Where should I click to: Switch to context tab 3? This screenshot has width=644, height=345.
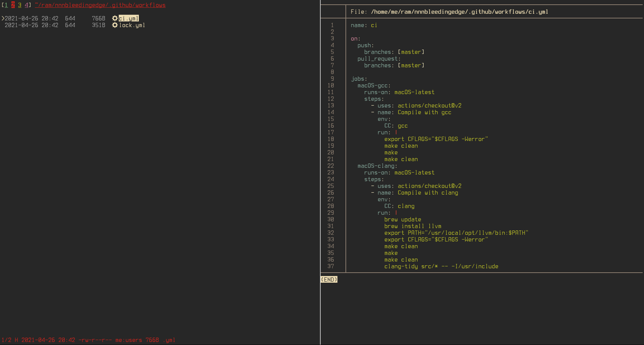(x=19, y=5)
